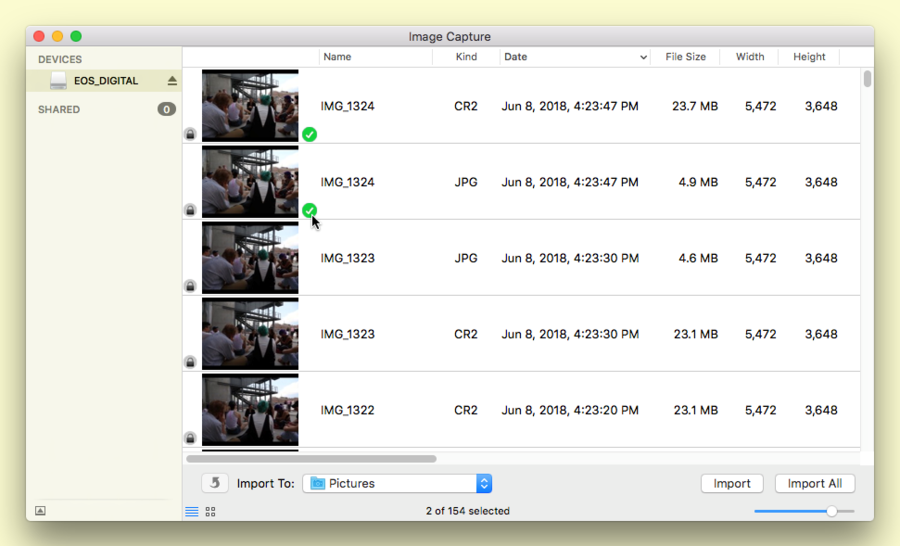
Task: Select the EOS_DIGITAL device in sidebar
Action: [x=105, y=81]
